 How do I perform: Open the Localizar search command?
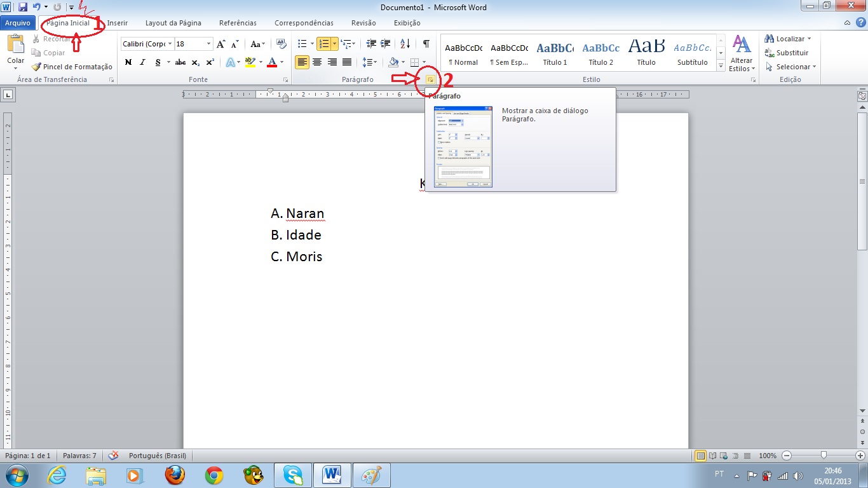point(788,39)
